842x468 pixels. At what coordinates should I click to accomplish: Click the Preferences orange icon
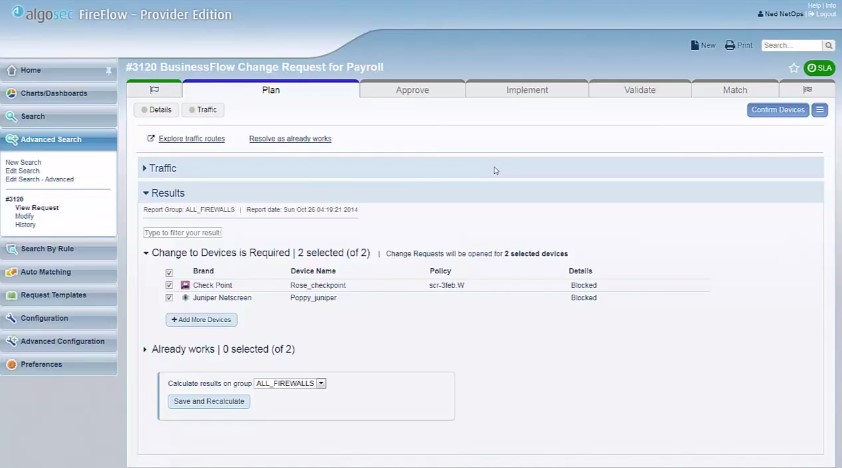tap(11, 364)
